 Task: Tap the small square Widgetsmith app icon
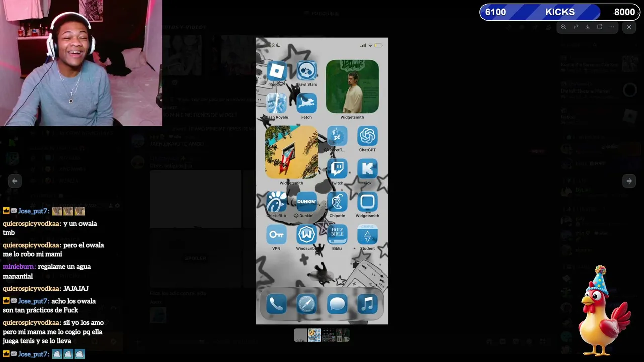(x=367, y=202)
